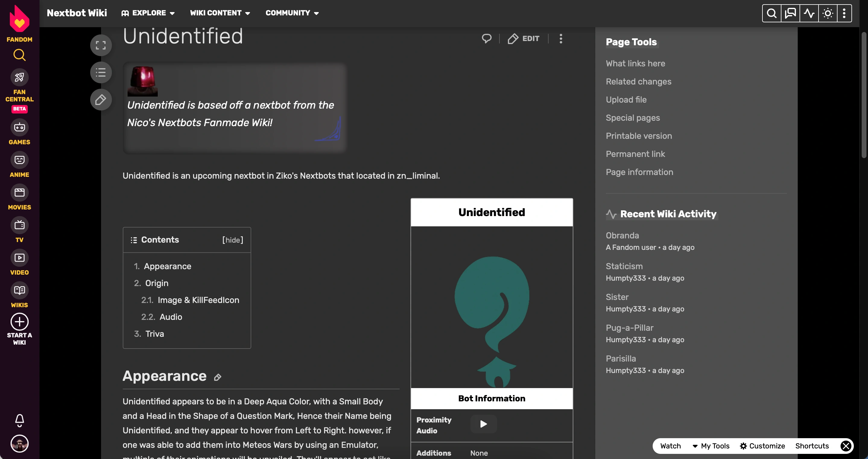Click the expand fullscreen content icon

100,45
